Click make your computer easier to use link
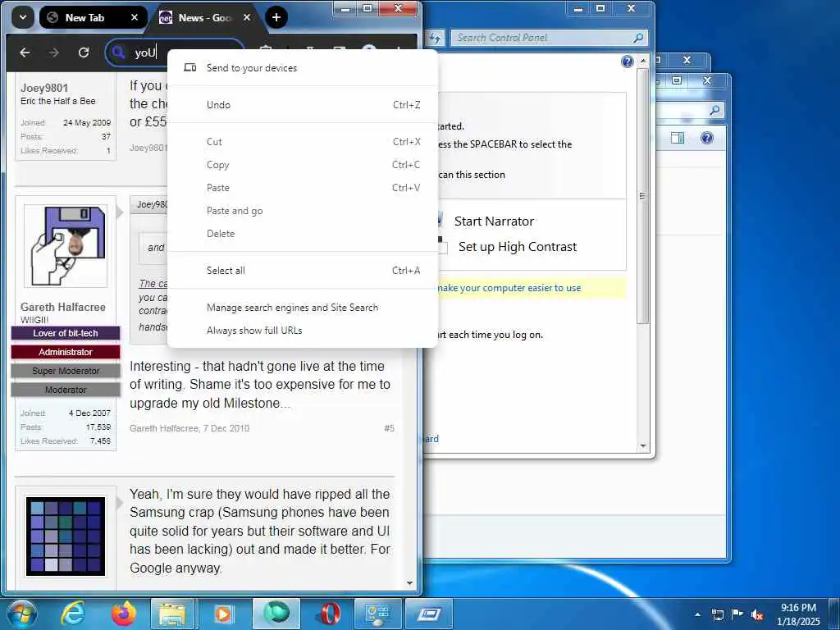The width and height of the screenshot is (840, 630). pyautogui.click(x=509, y=288)
